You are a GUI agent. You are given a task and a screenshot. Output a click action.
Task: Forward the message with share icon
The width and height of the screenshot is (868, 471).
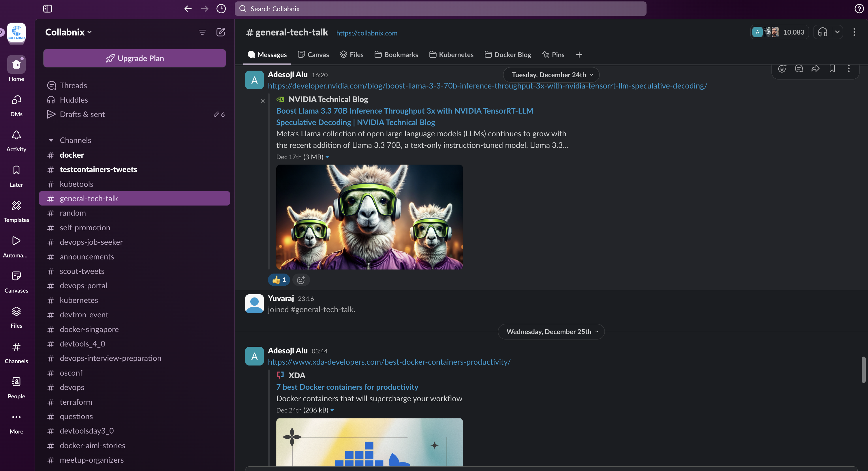816,69
